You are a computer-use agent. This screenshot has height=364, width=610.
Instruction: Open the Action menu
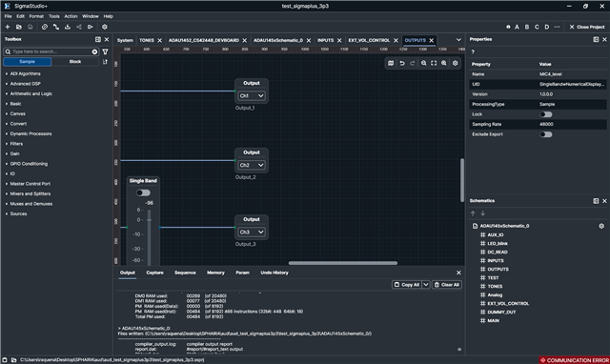coord(71,16)
